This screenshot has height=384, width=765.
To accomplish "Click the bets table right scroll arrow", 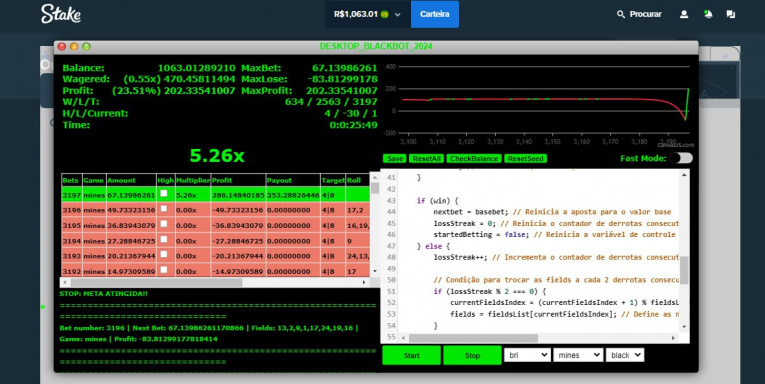I will coord(364,283).
